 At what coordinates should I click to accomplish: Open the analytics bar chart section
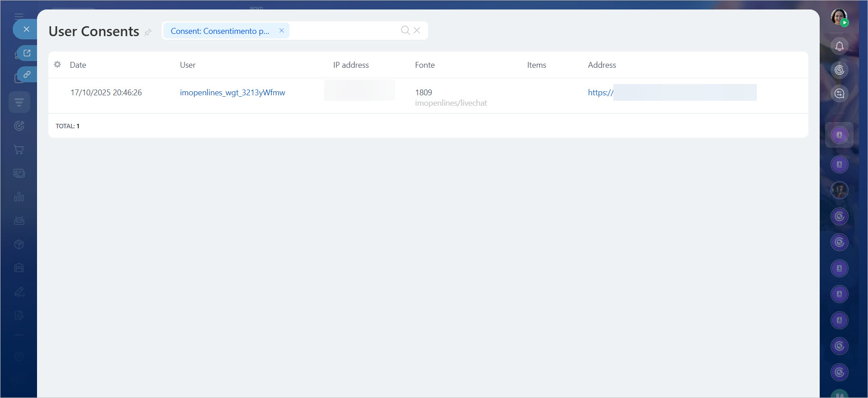(x=19, y=197)
